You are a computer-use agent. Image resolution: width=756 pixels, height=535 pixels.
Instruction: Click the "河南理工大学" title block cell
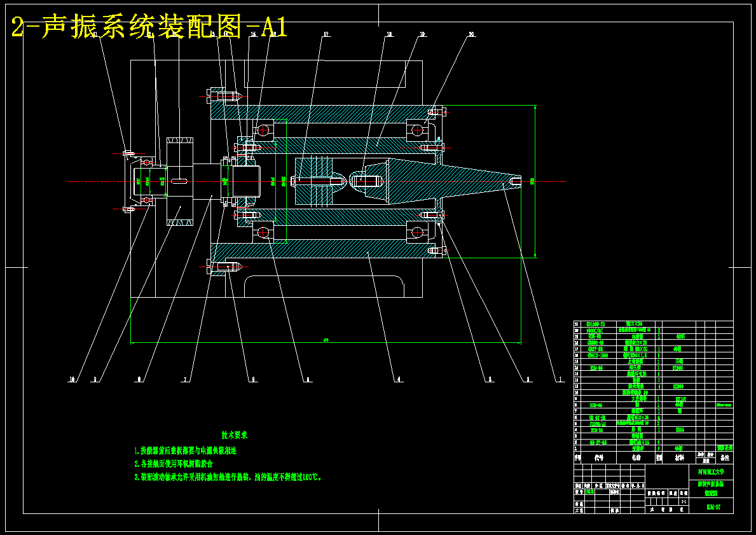pyautogui.click(x=711, y=472)
